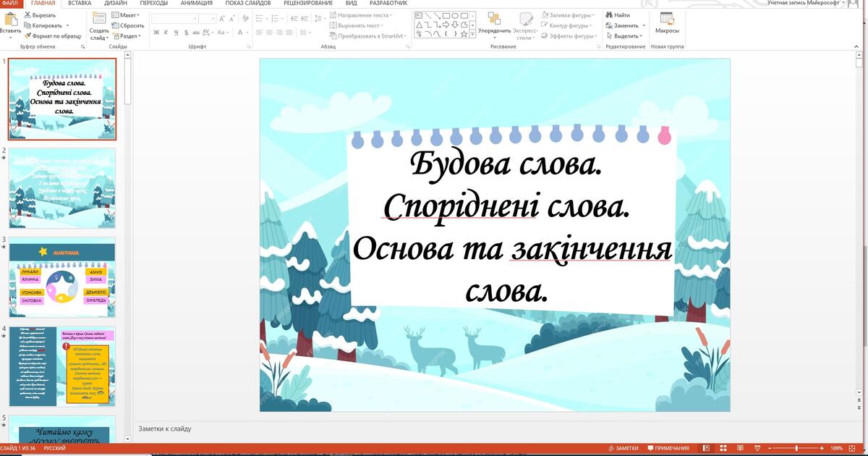
Task: Open Выделить select dropdown
Action: click(624, 36)
